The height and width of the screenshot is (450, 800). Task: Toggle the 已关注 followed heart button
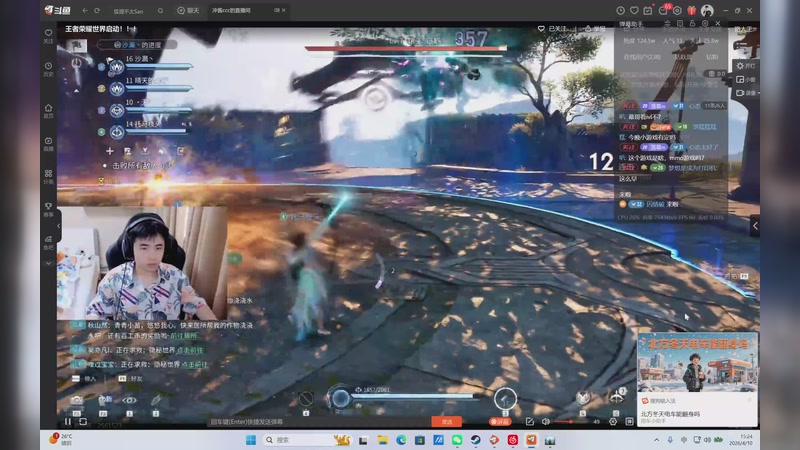click(x=553, y=29)
